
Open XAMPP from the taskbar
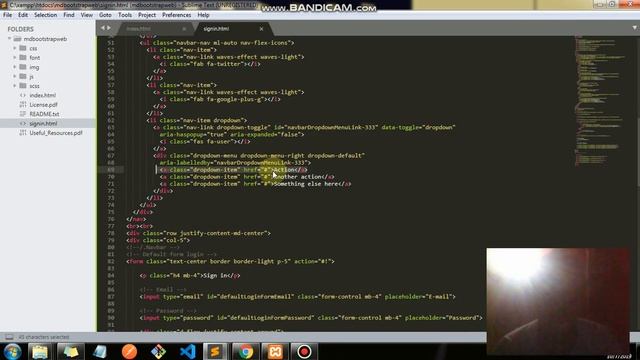(x=275, y=351)
